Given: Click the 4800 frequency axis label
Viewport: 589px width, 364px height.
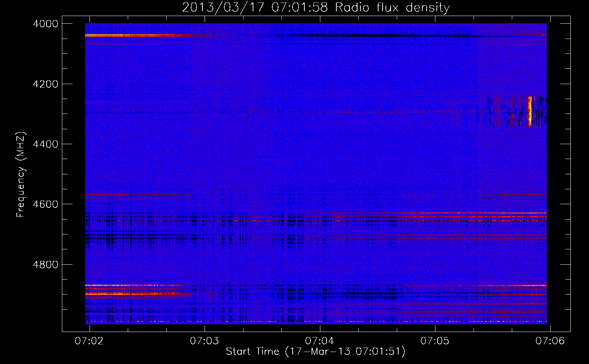Looking at the screenshot, I should 45,265.
